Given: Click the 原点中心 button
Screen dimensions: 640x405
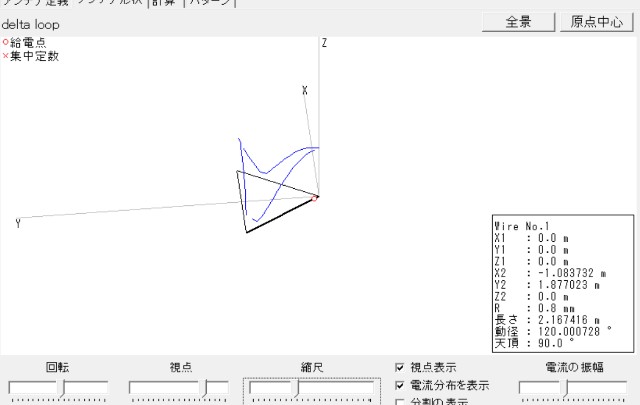Looking at the screenshot, I should point(597,22).
